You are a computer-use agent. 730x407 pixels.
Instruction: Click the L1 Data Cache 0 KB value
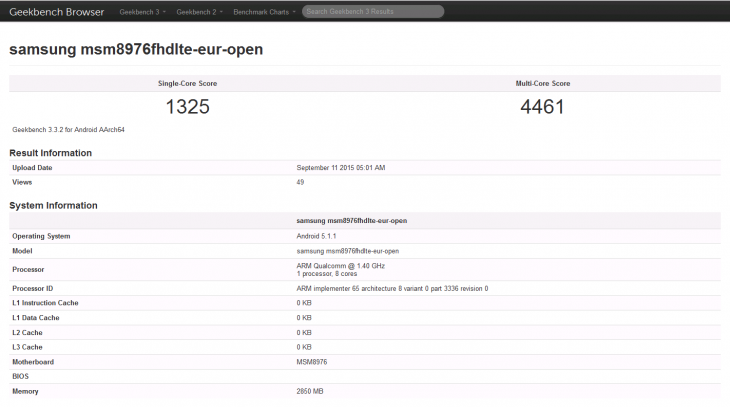(x=304, y=318)
